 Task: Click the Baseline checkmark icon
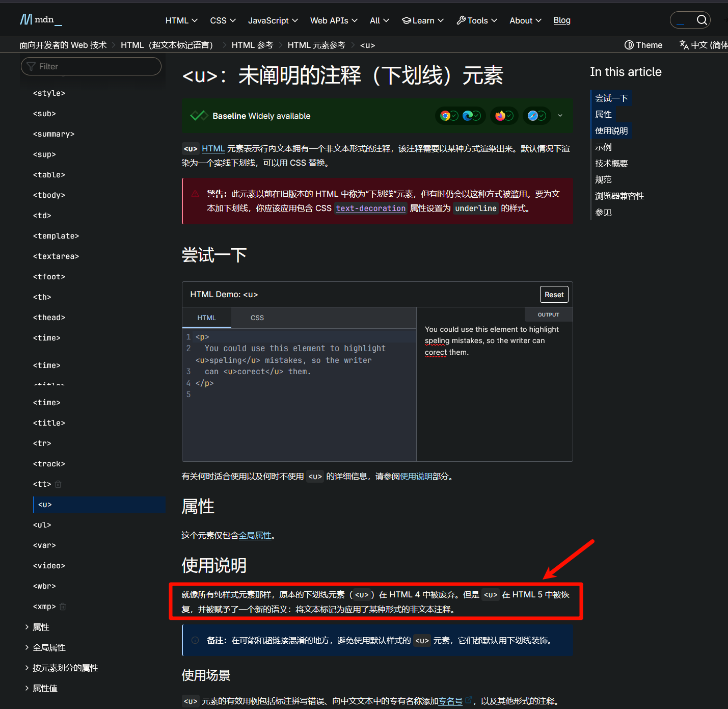[199, 116]
